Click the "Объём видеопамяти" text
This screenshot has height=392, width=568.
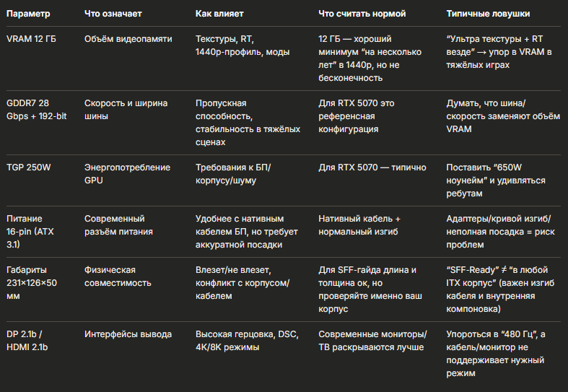pyautogui.click(x=128, y=39)
